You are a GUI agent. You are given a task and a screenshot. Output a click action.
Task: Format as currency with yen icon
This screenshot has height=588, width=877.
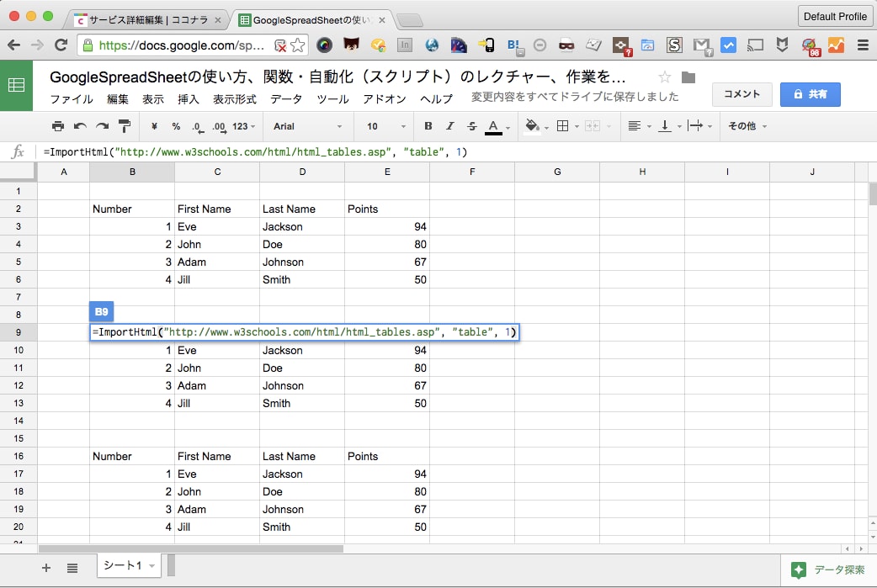coord(154,126)
